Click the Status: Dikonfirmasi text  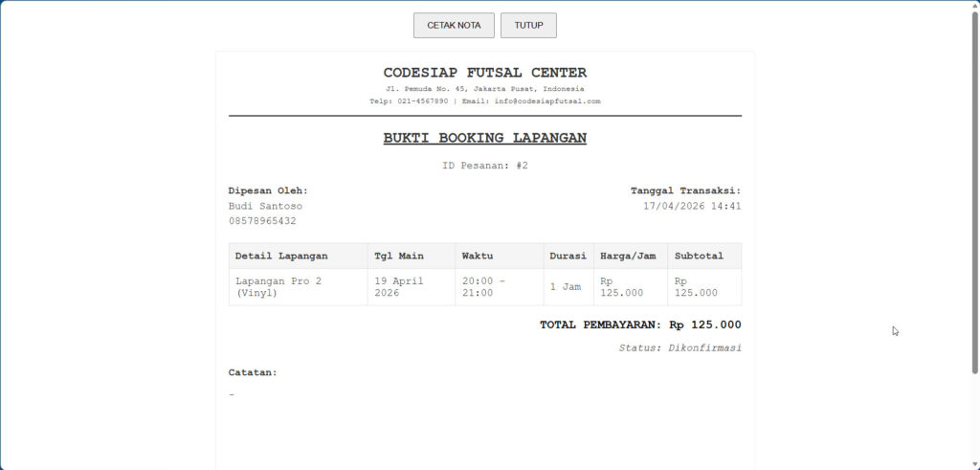point(679,347)
